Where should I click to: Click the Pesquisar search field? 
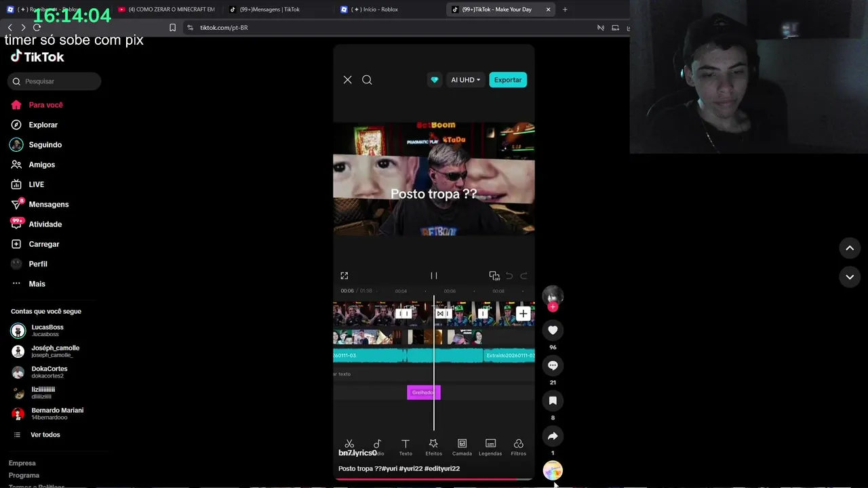(x=54, y=81)
